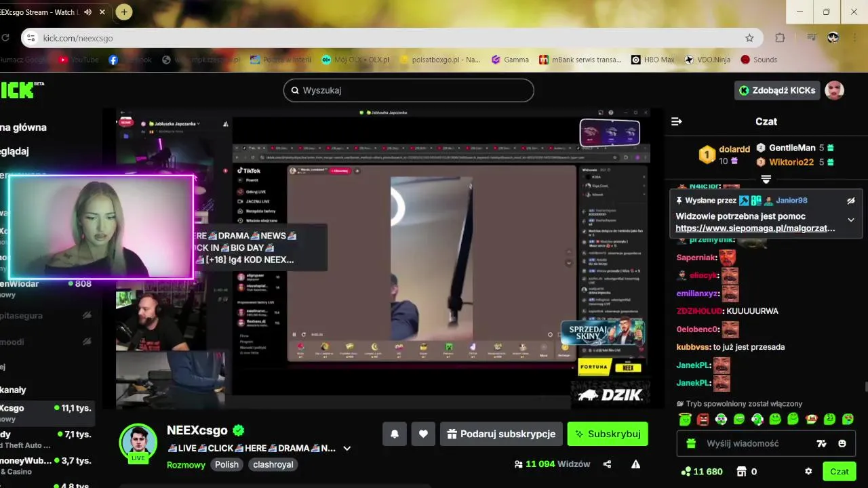Image resolution: width=868 pixels, height=488 pixels.
Task: Open the polsatboxgo.pl bookmark
Action: click(440, 60)
